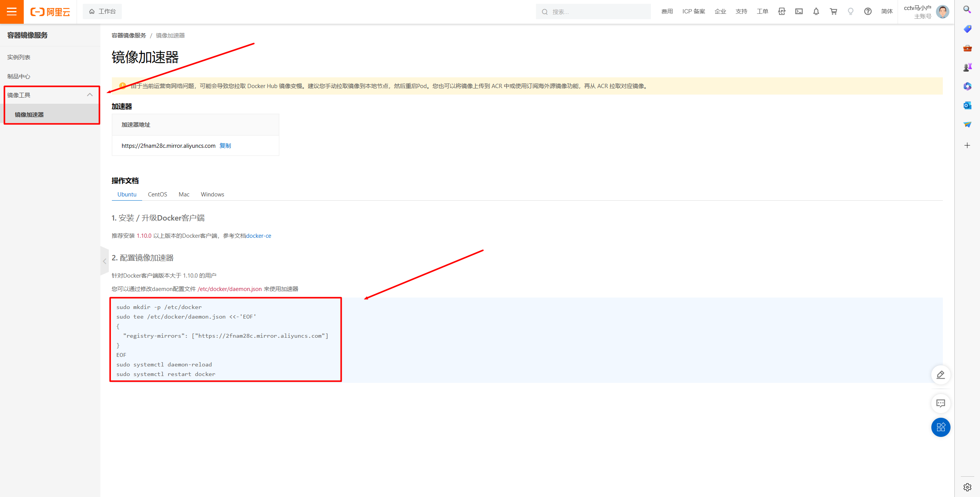The width and height of the screenshot is (980, 497).
Task: Open the 费用 billing menu
Action: pos(667,11)
